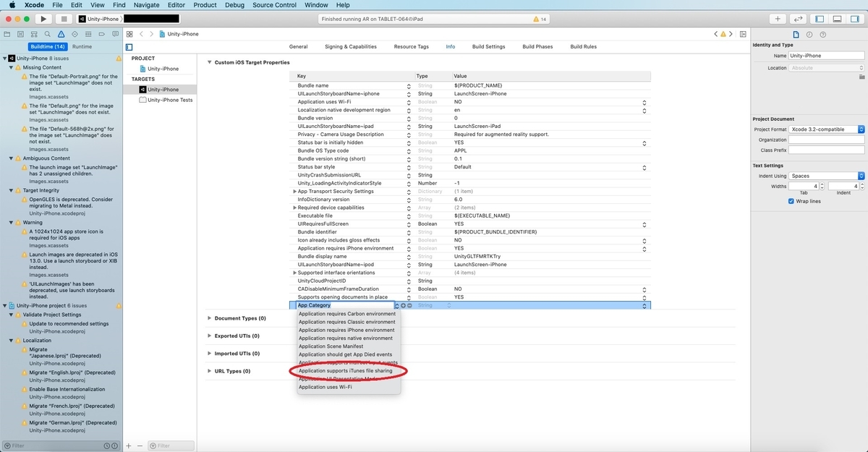Choose the location folder icon in inspector

click(862, 76)
